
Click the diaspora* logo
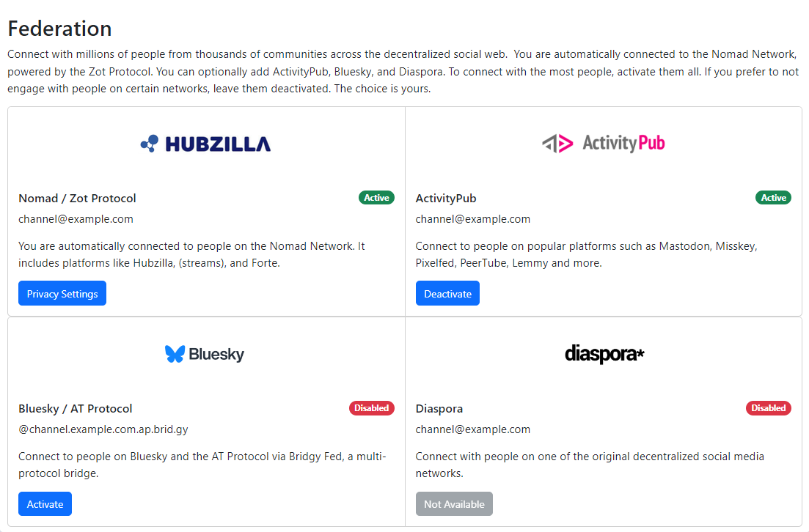604,355
